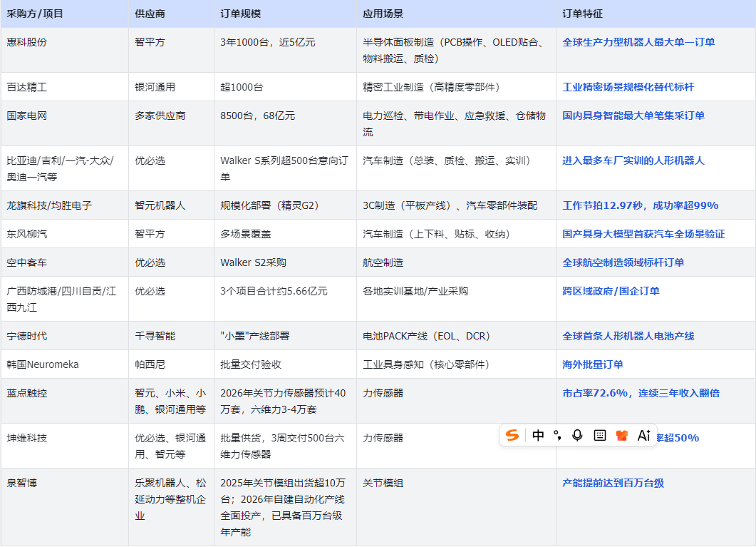Click order cell '8500台，68亿元'
The height and width of the screenshot is (547, 756).
tap(286, 123)
